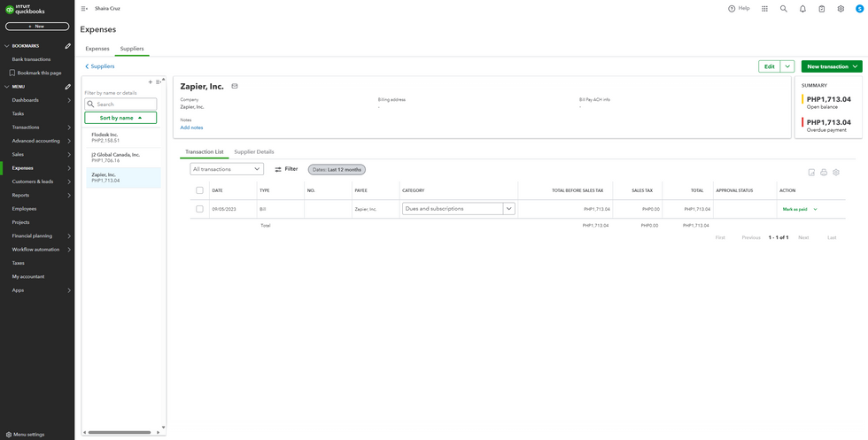Open Reports in the sidebar

pos(20,196)
